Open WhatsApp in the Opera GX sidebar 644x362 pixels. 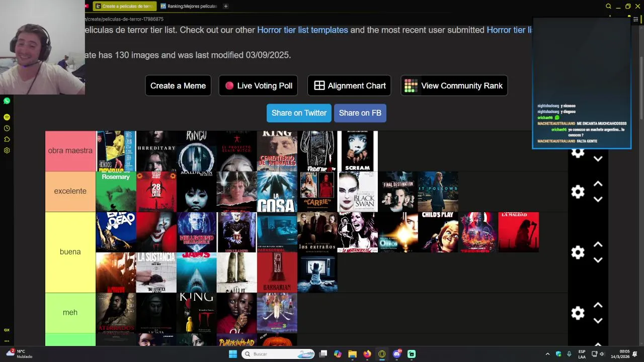coord(7,101)
